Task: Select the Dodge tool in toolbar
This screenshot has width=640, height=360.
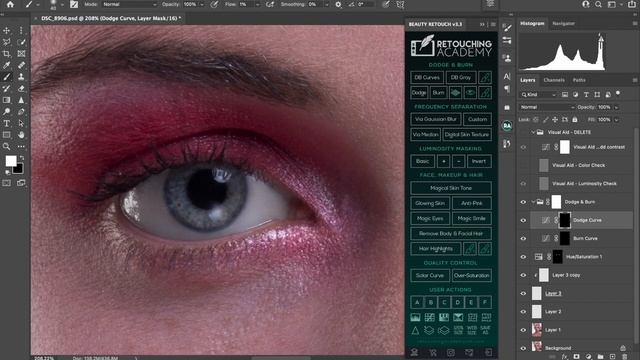Action: 7,111
